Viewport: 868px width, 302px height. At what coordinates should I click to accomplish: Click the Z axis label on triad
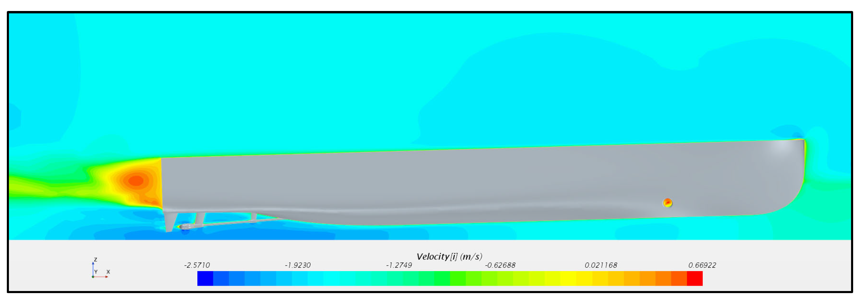click(96, 260)
